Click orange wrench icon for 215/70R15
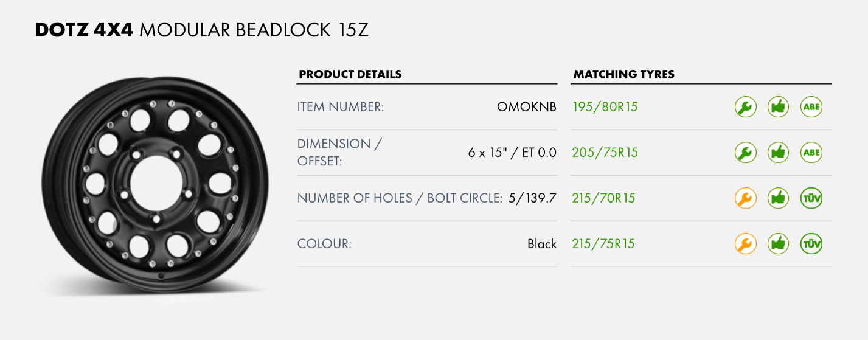This screenshot has height=340, width=868. (746, 198)
